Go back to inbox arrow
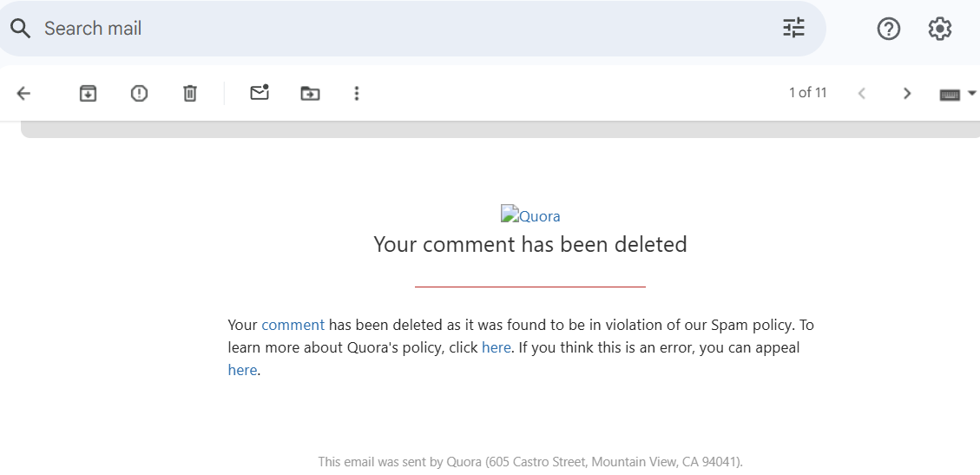This screenshot has width=980, height=475. [x=23, y=93]
